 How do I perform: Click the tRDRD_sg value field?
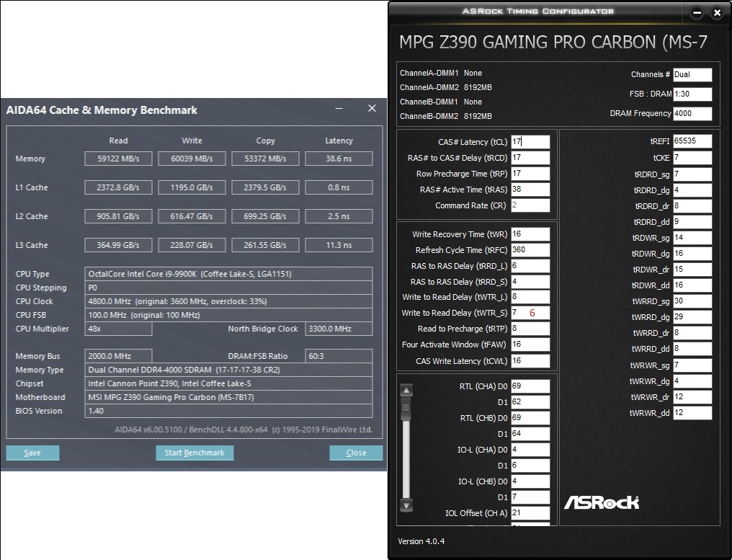692,174
